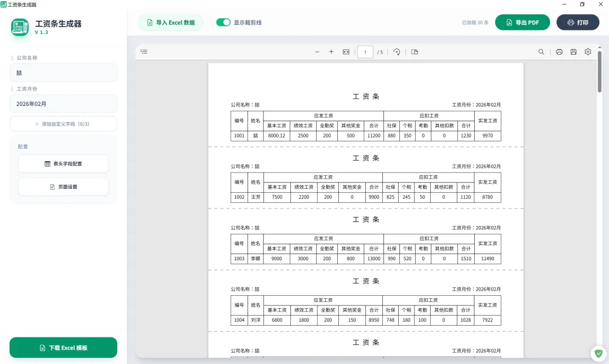This screenshot has width=609, height=364.
Task: Click the 导入 Excel 数据 button
Action: [x=171, y=23]
